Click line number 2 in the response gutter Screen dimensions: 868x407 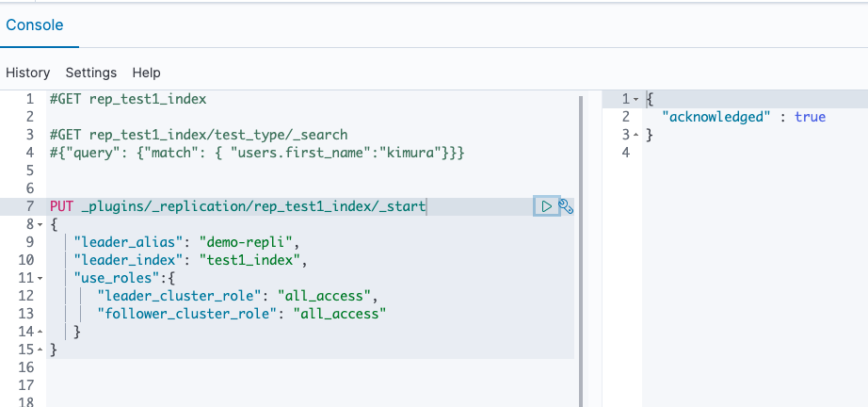[626, 118]
